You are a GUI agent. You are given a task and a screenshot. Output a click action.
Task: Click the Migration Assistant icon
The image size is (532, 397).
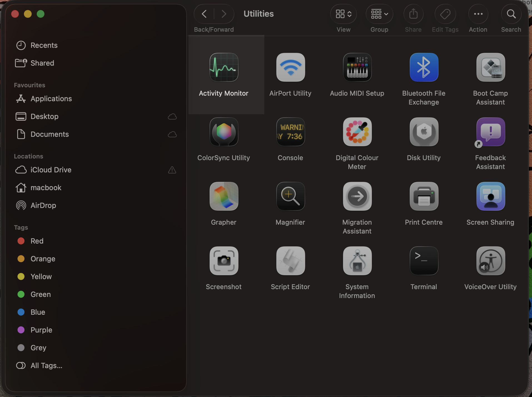coord(357,197)
